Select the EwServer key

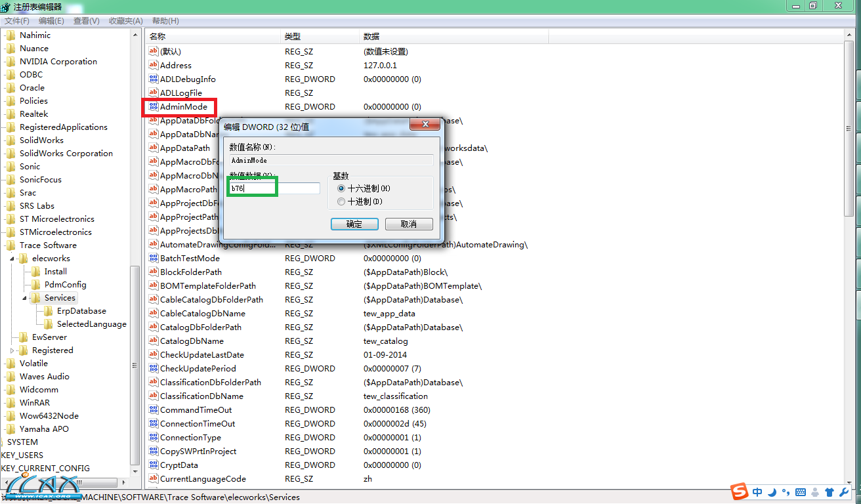[50, 337]
